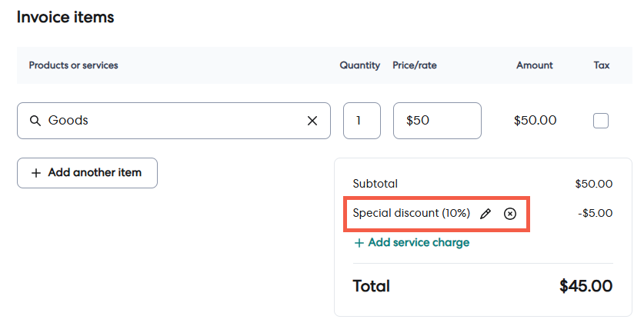Click the Invoice items heading
This screenshot has width=644, height=326.
[x=65, y=17]
